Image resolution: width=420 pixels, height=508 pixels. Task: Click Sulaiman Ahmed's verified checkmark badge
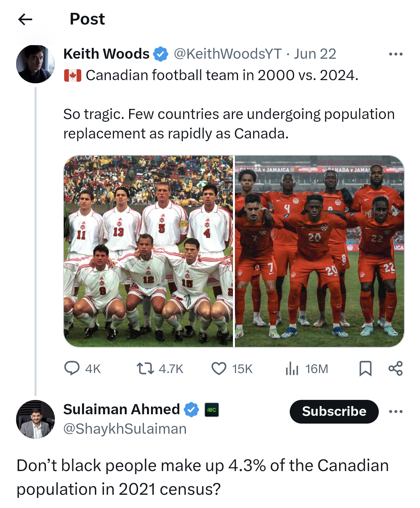click(x=191, y=409)
